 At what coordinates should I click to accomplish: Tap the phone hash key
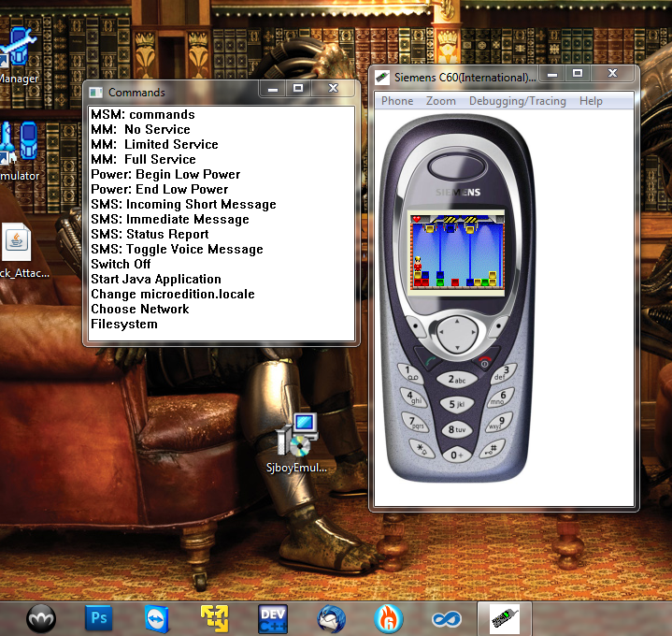[x=492, y=449]
